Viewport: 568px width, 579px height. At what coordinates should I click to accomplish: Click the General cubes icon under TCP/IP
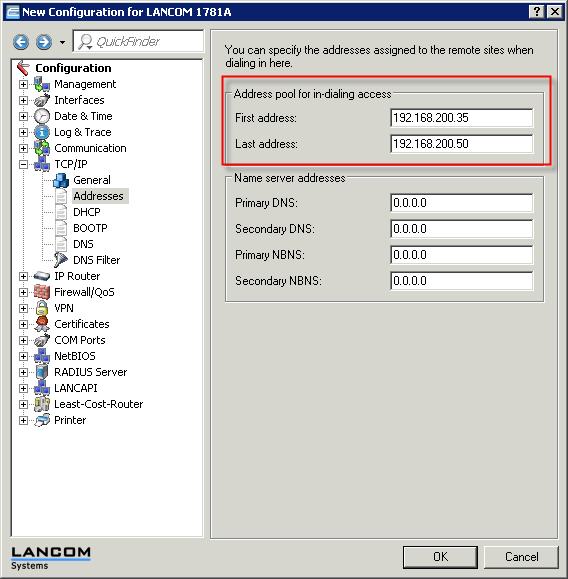pyautogui.click(x=61, y=180)
